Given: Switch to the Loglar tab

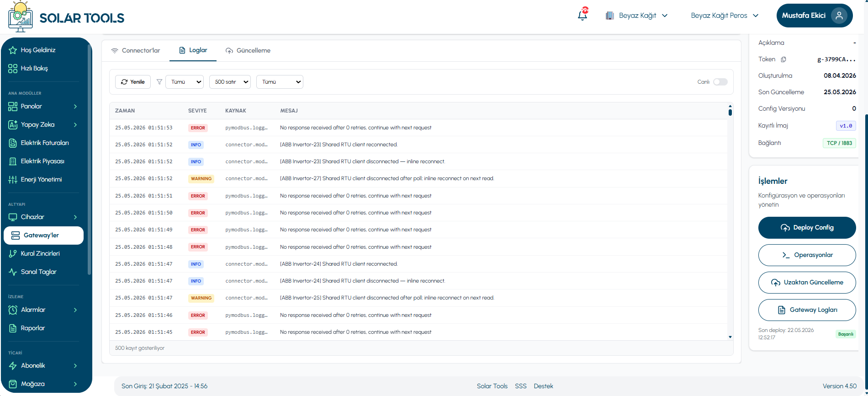Looking at the screenshot, I should [x=193, y=50].
